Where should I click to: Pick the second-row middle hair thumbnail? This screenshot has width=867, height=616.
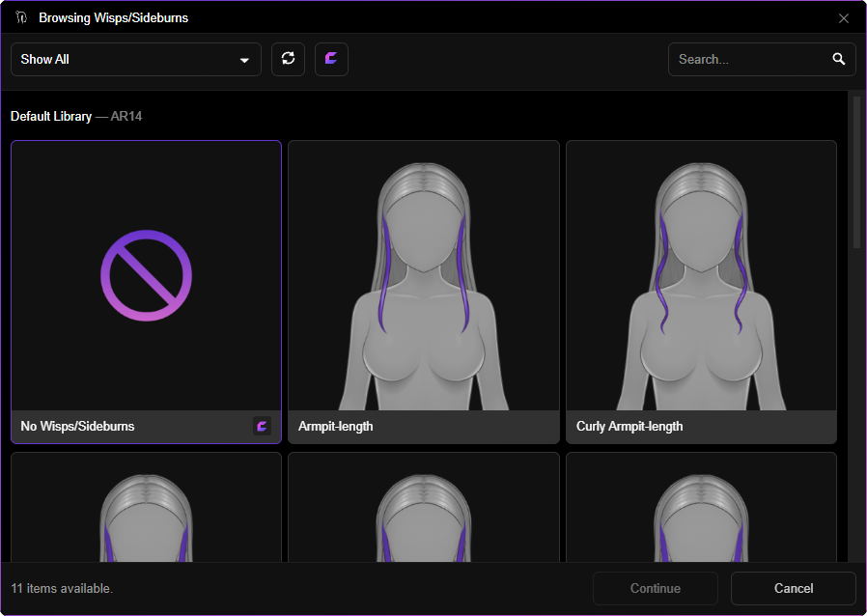(424, 507)
